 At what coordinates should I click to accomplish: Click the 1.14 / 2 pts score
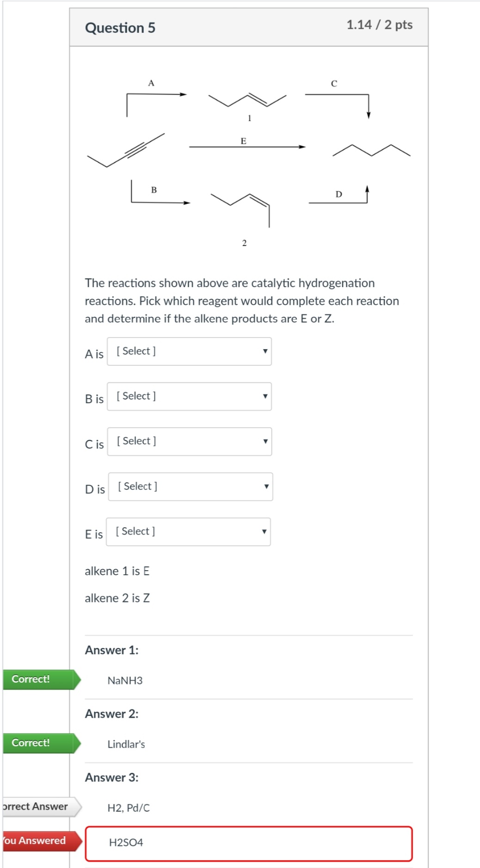[x=379, y=25]
